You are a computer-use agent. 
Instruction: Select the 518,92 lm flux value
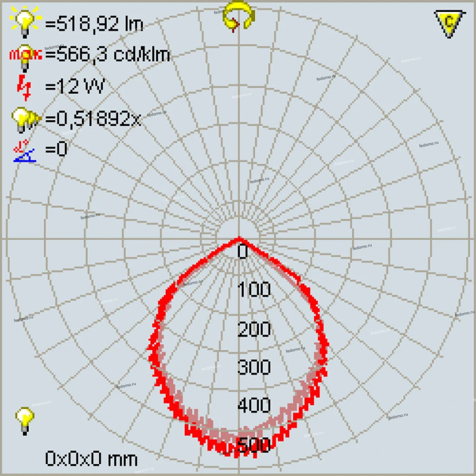click(x=94, y=24)
